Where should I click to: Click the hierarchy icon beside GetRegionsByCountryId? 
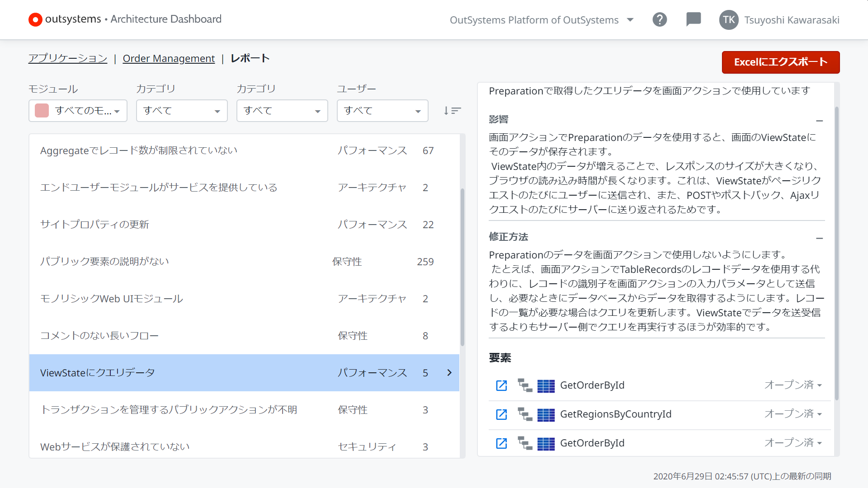[x=524, y=415]
